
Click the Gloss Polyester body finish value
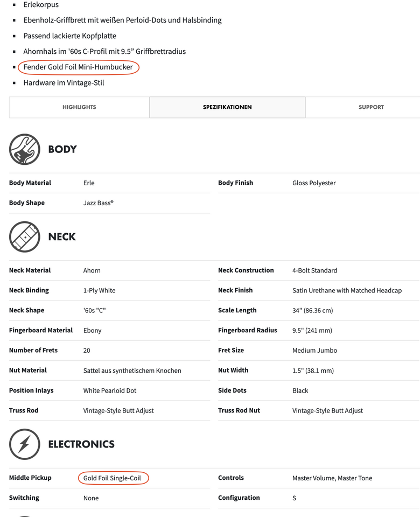click(314, 183)
